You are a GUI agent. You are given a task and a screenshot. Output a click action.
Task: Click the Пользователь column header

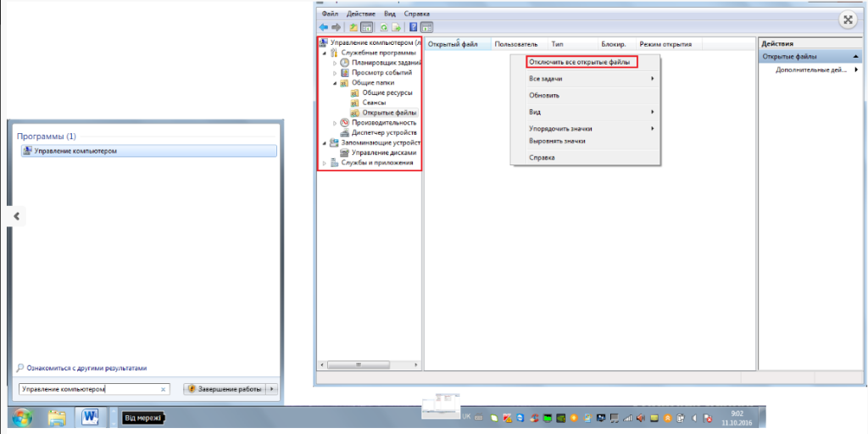[x=518, y=44]
